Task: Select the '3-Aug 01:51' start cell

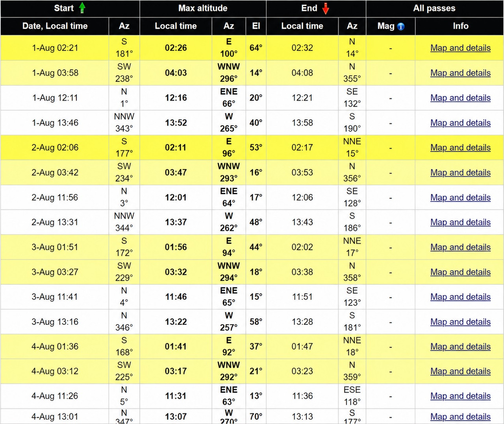Action: pos(55,247)
